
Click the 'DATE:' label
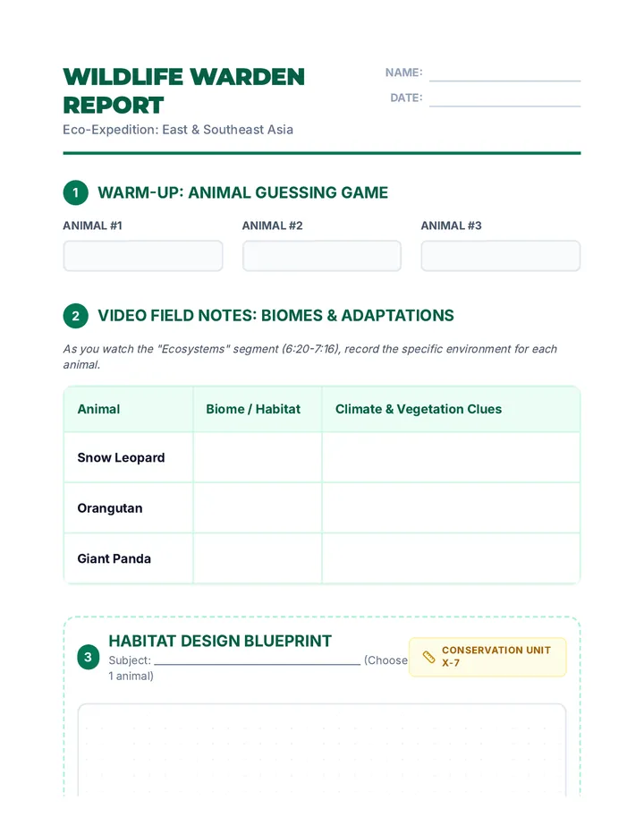coord(406,98)
